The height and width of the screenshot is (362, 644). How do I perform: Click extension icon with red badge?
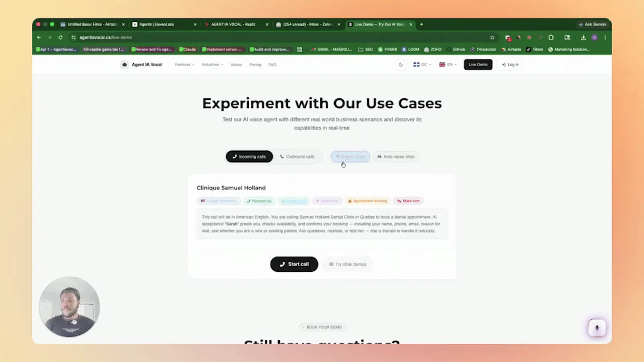tap(508, 37)
